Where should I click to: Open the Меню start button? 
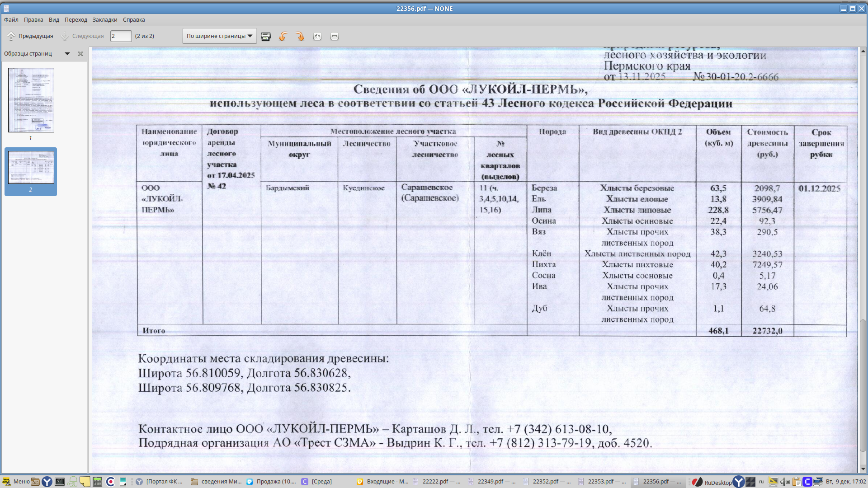(16, 482)
